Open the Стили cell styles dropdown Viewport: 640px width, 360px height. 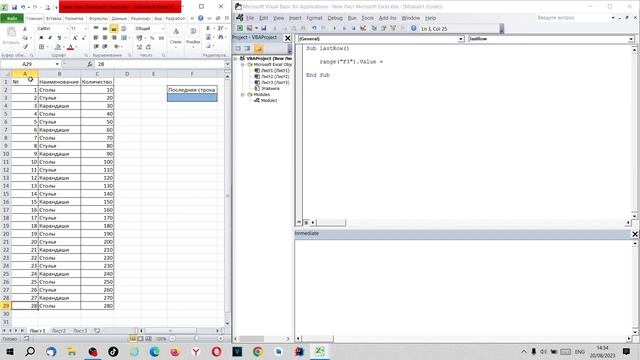click(x=176, y=36)
